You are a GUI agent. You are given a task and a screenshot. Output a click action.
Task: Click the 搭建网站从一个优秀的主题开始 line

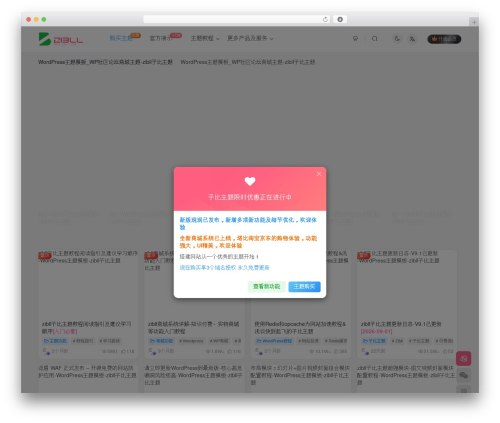click(219, 257)
